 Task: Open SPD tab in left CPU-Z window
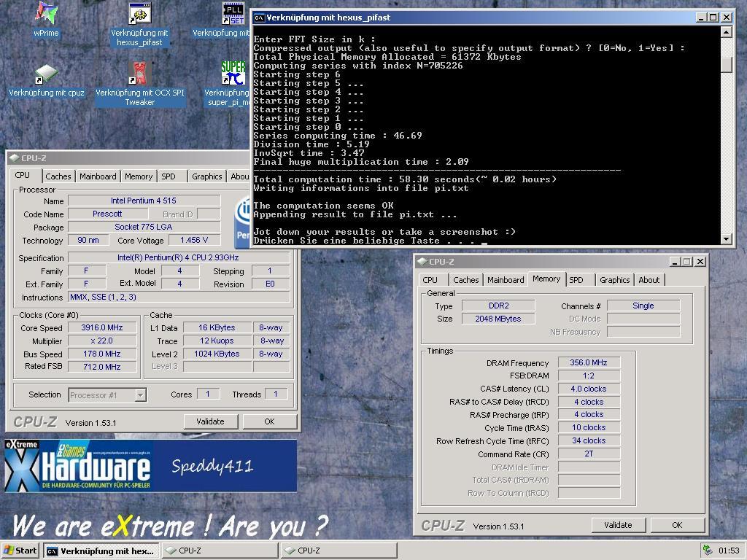(169, 176)
